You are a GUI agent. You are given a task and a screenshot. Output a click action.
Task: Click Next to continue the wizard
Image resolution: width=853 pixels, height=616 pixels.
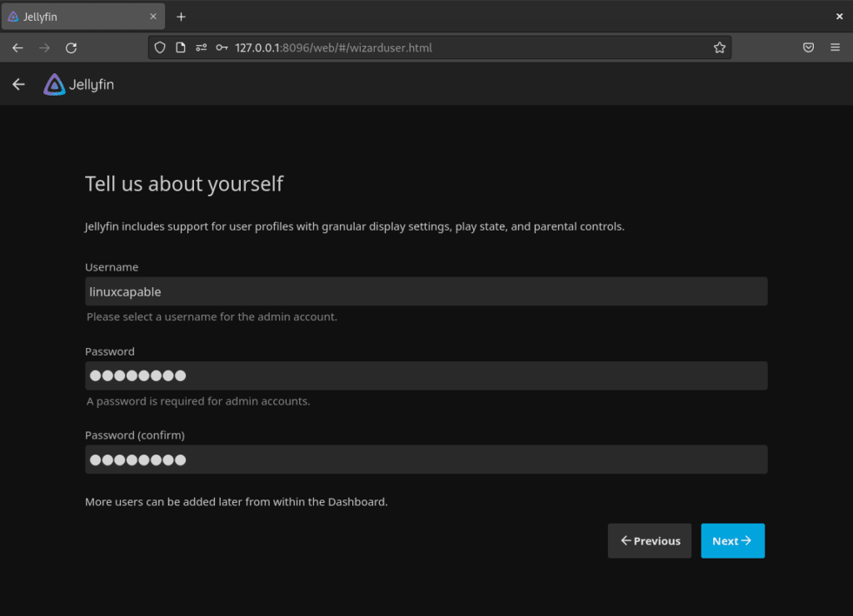coord(732,541)
